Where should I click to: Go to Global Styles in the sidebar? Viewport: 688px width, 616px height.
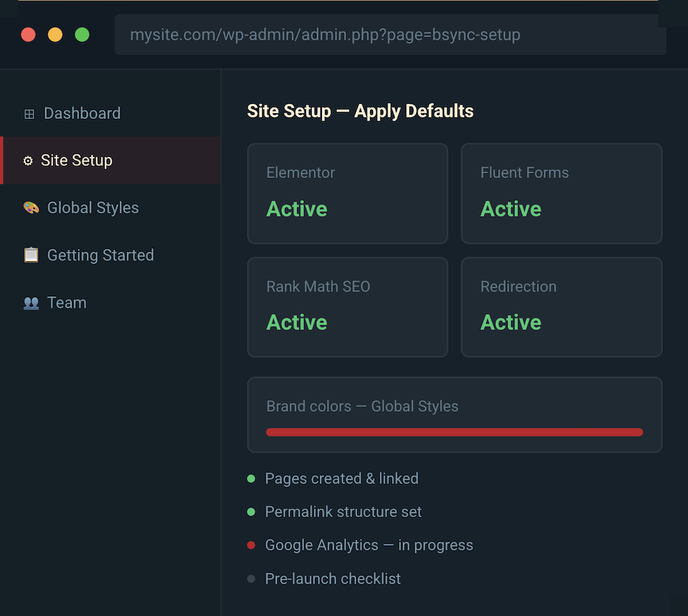pyautogui.click(x=111, y=208)
